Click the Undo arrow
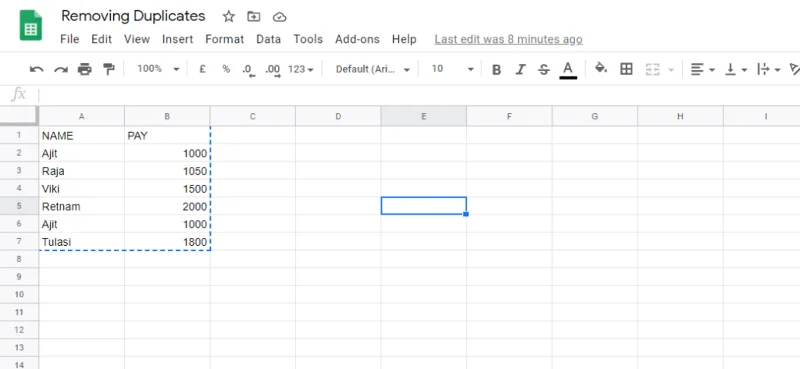The width and height of the screenshot is (800, 369). (36, 69)
